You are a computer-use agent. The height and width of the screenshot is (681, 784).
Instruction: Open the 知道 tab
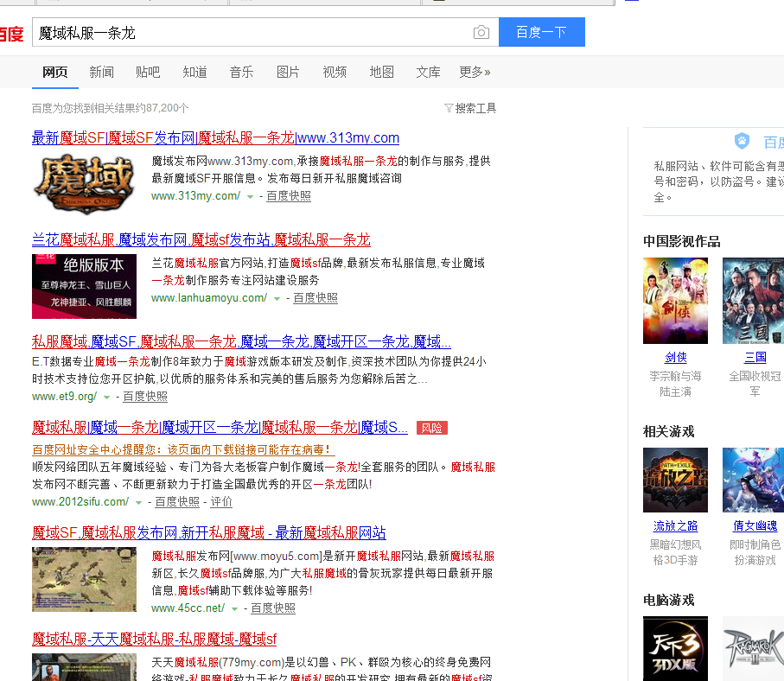(195, 73)
